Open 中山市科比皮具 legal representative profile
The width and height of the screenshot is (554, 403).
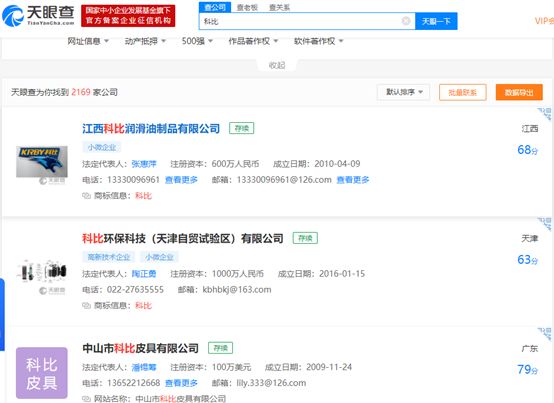(144, 367)
